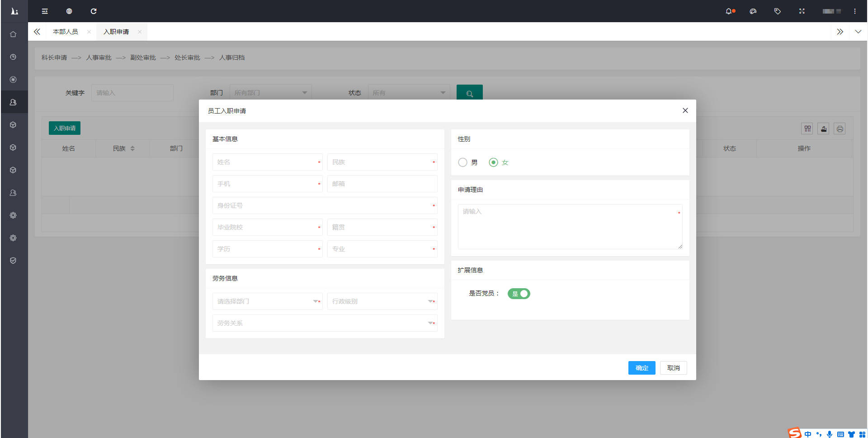Screen dimensions: 868x438
Task: Enter fullscreen using the expand icon
Action: pyautogui.click(x=802, y=11)
